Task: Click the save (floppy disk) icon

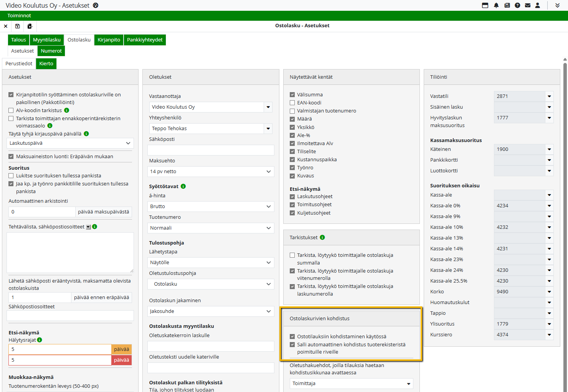Action: pyautogui.click(x=17, y=26)
